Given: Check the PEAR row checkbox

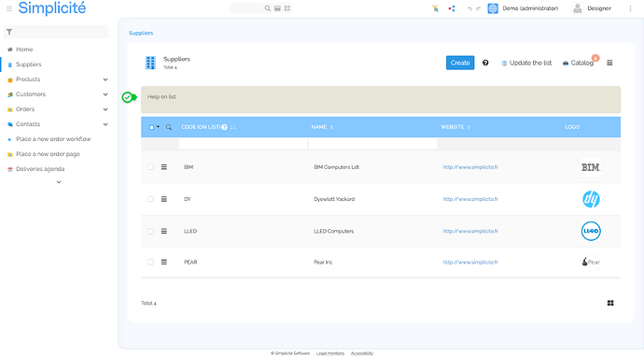Looking at the screenshot, I should (150, 262).
